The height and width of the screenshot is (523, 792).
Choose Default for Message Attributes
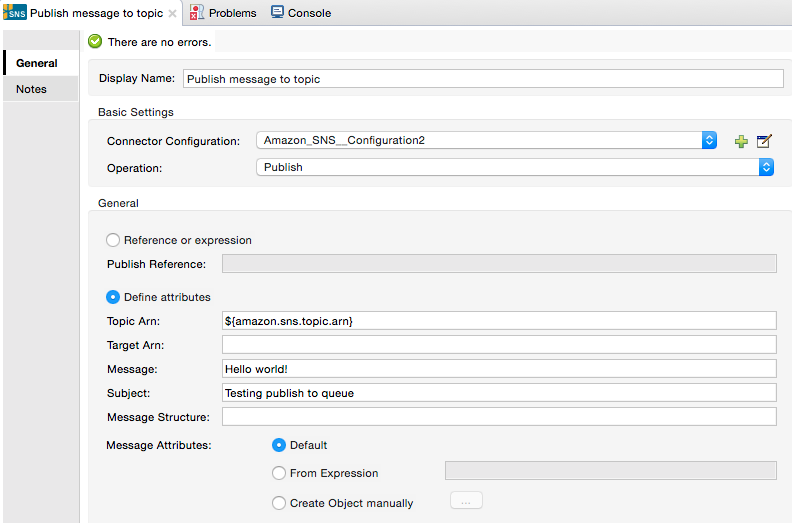point(279,445)
